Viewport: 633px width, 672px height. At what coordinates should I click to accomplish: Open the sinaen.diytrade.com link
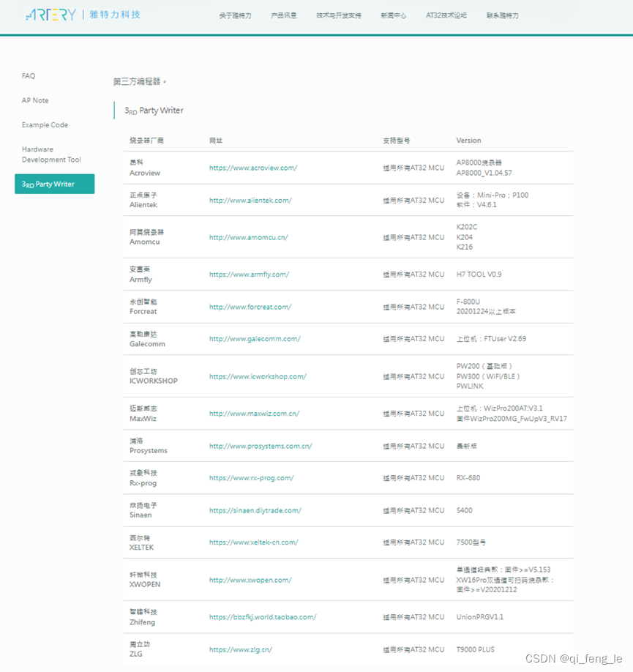(x=255, y=510)
